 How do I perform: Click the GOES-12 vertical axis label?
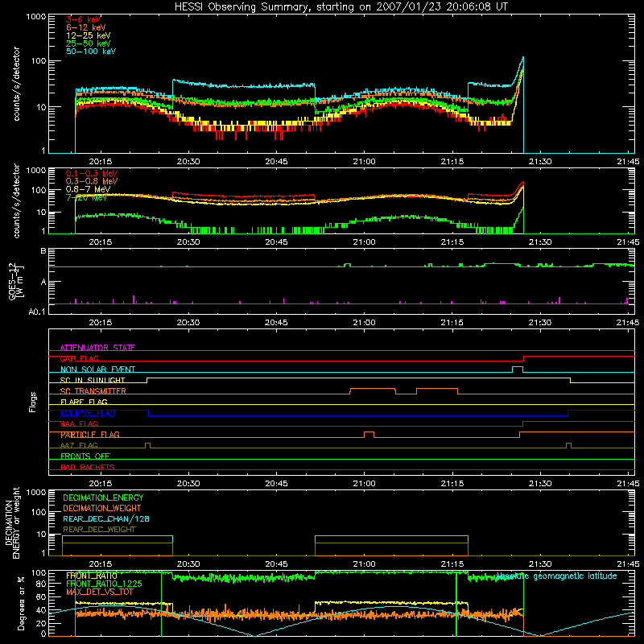[x=16, y=282]
